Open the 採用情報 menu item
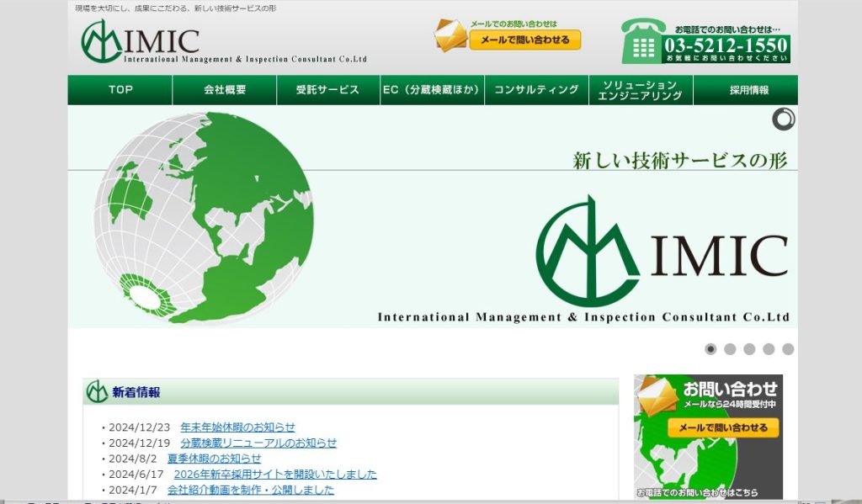The image size is (862, 504). coord(746,89)
